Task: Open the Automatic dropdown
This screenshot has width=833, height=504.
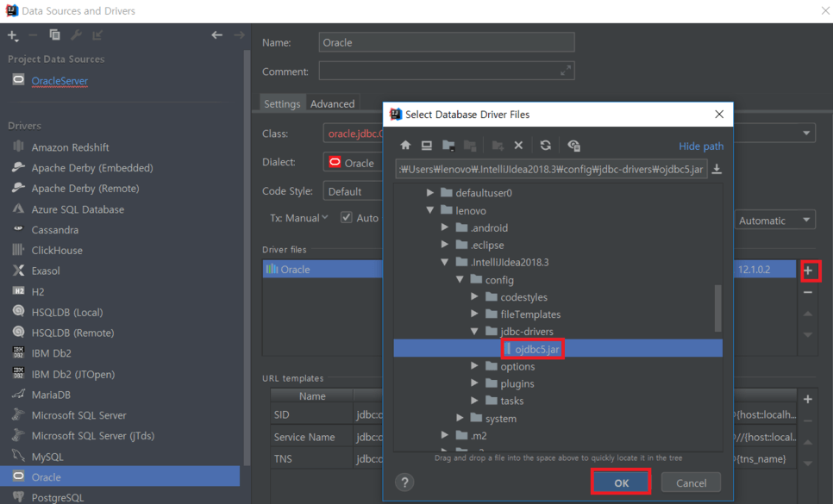Action: pos(773,221)
